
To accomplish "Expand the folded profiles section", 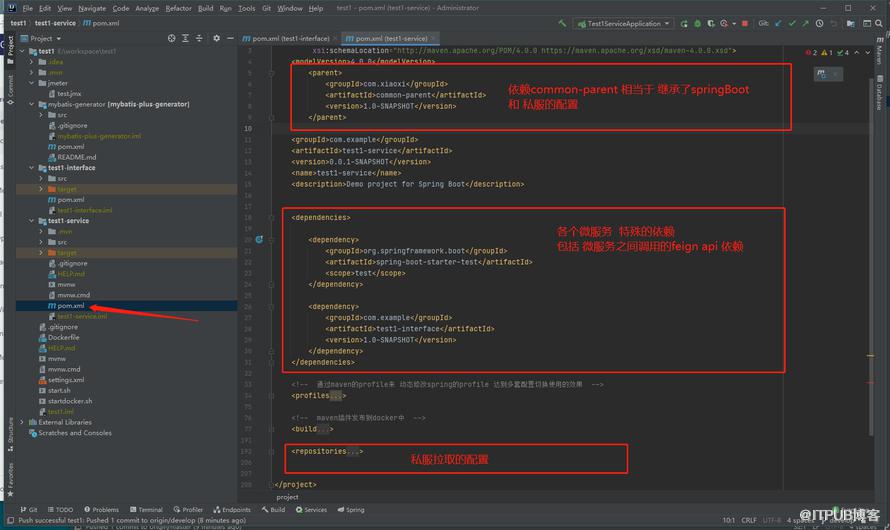I will [x=336, y=396].
